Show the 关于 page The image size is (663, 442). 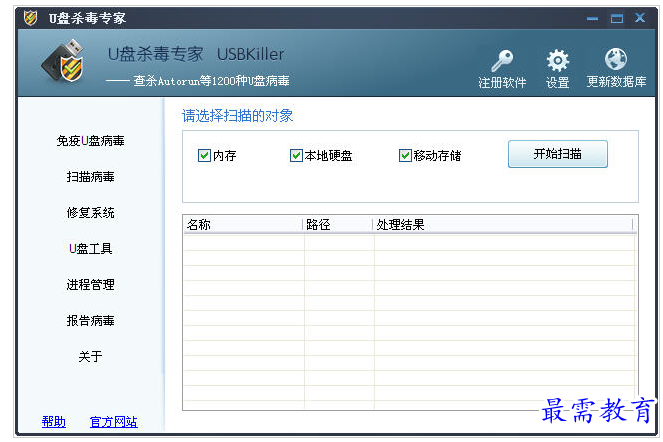[90, 357]
